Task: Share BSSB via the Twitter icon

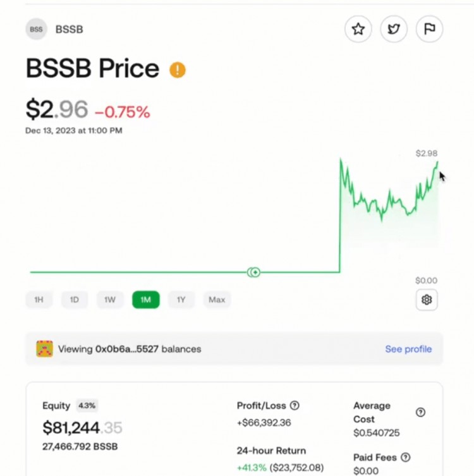Action: click(394, 29)
